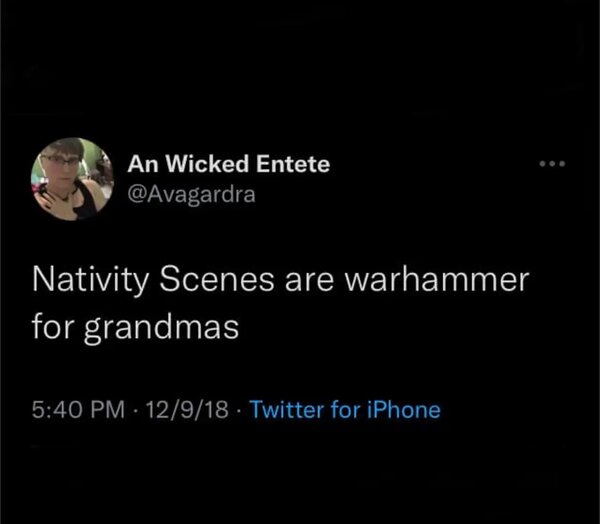Open the three-dot more options menu
The width and height of the screenshot is (600, 524).
pos(552,164)
